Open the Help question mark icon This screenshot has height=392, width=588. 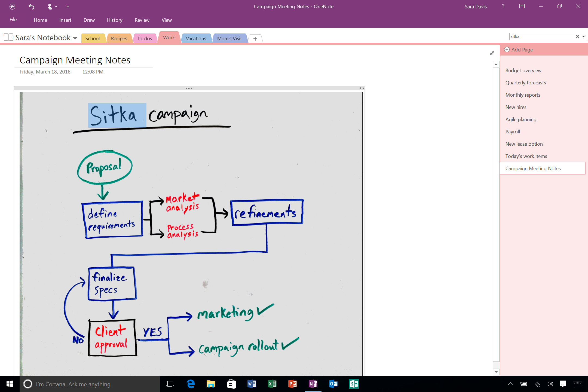(x=503, y=6)
